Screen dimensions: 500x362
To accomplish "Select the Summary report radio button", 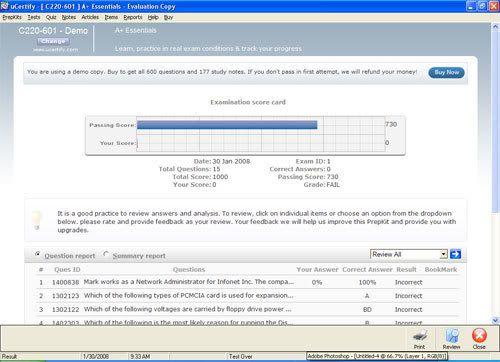I will coord(106,254).
